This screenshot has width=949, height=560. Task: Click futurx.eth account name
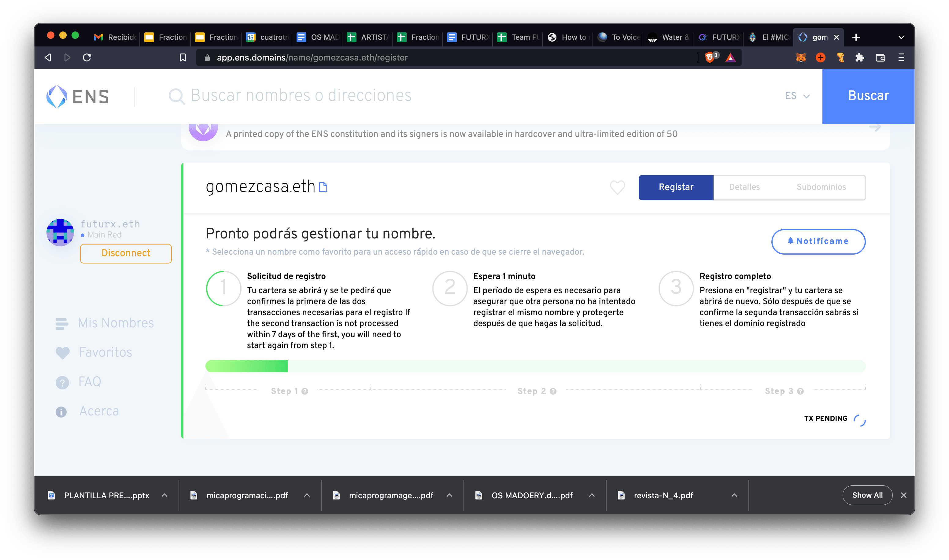click(110, 224)
